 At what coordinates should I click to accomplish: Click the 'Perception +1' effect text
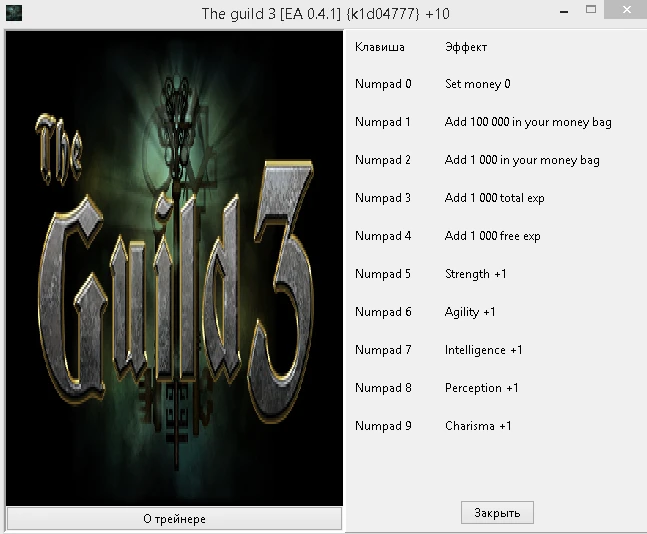(x=482, y=388)
